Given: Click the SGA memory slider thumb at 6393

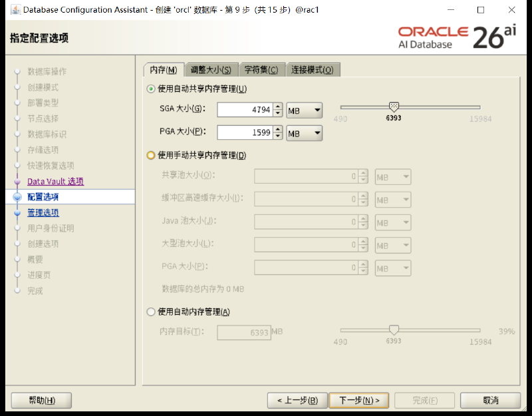Looking at the screenshot, I should point(394,107).
